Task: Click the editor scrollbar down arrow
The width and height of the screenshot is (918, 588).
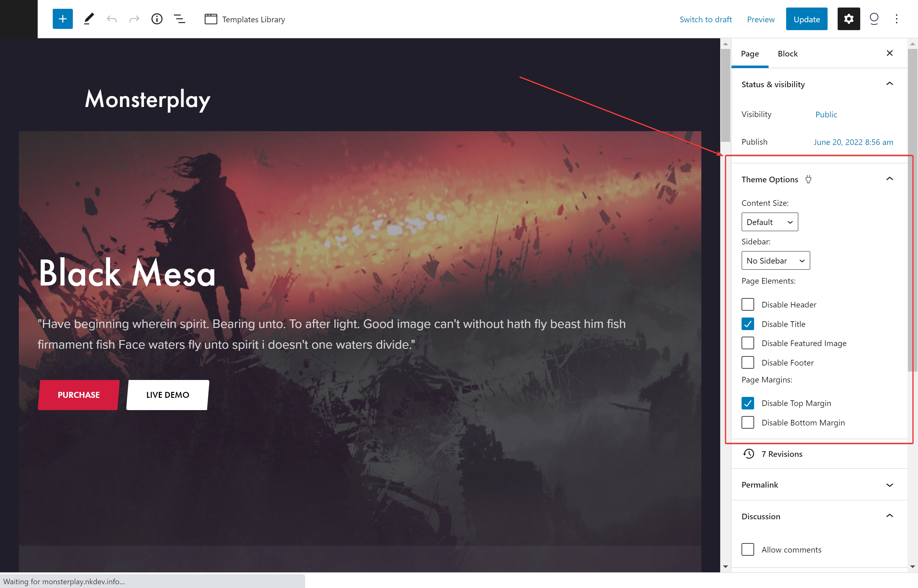Action: click(725, 567)
